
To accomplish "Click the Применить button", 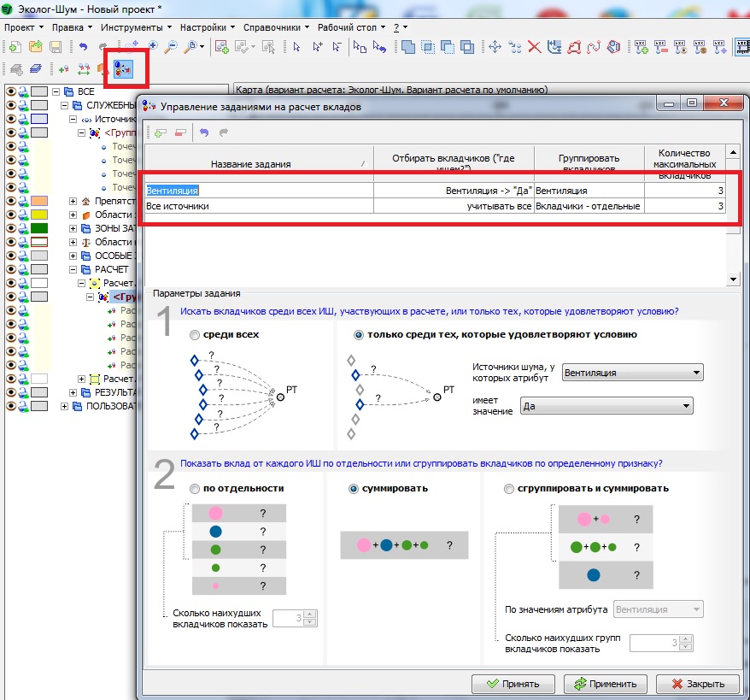I will [605, 684].
